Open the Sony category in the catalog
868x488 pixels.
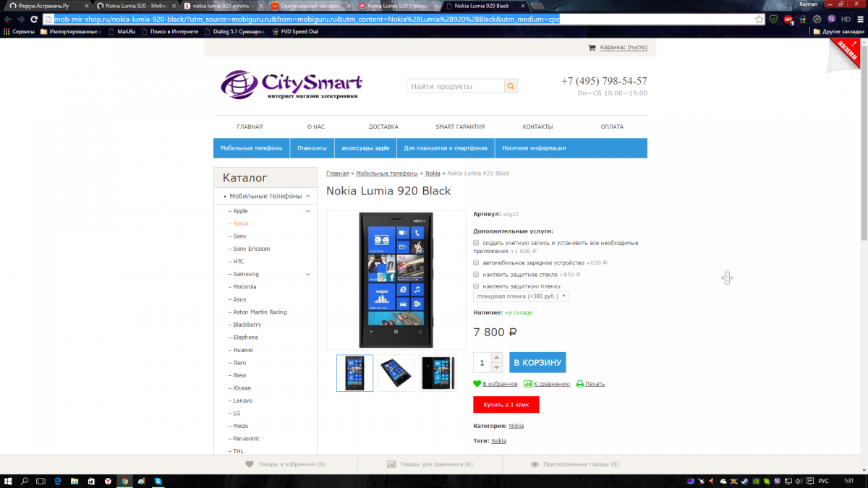pos(239,236)
